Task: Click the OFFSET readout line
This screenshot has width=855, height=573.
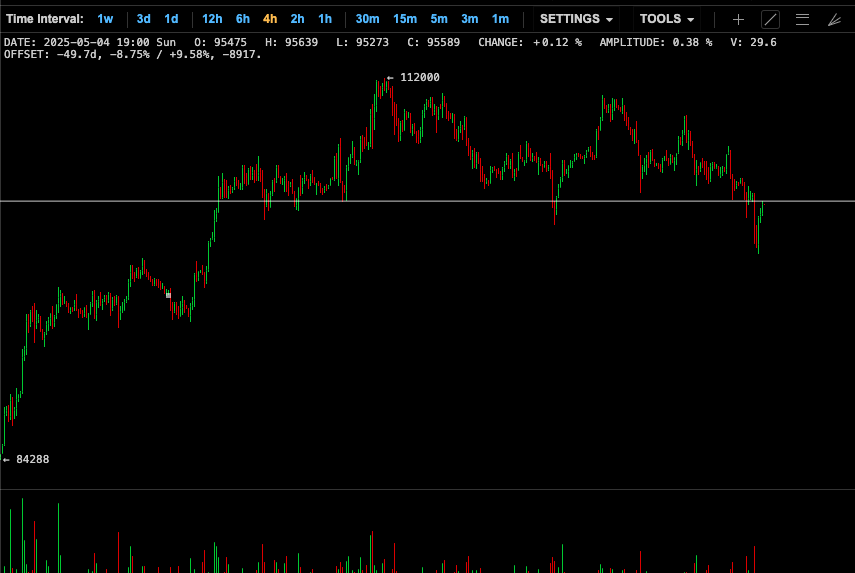Action: point(133,55)
